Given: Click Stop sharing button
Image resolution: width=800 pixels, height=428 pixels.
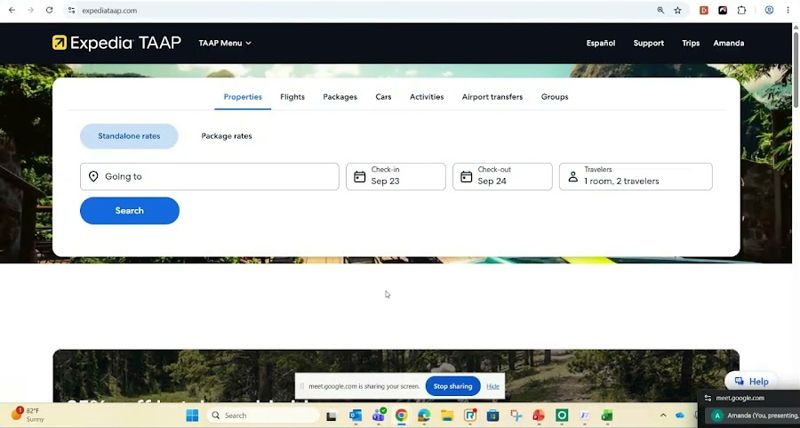Looking at the screenshot, I should pos(453,386).
